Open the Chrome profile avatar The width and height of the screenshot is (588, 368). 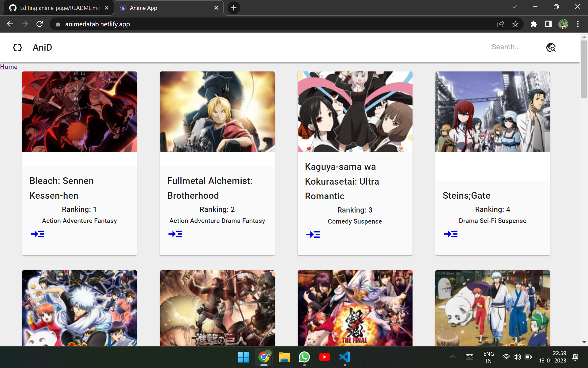pos(563,24)
